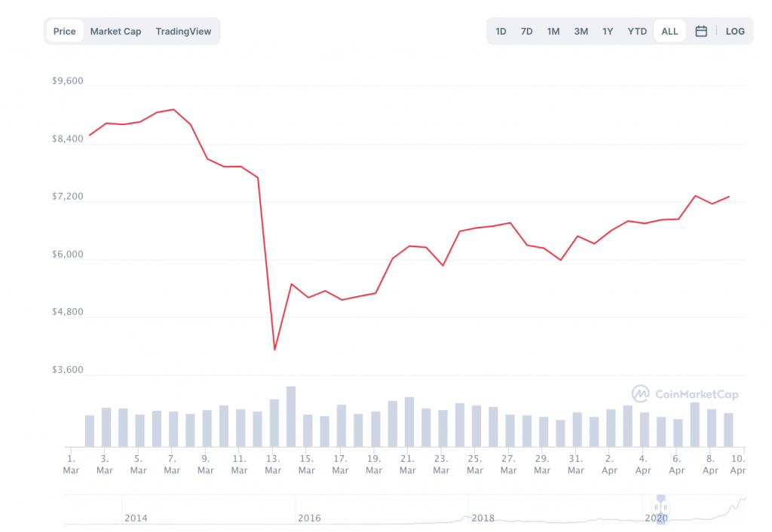
Task: Select the 1D time range
Action: click(x=501, y=32)
